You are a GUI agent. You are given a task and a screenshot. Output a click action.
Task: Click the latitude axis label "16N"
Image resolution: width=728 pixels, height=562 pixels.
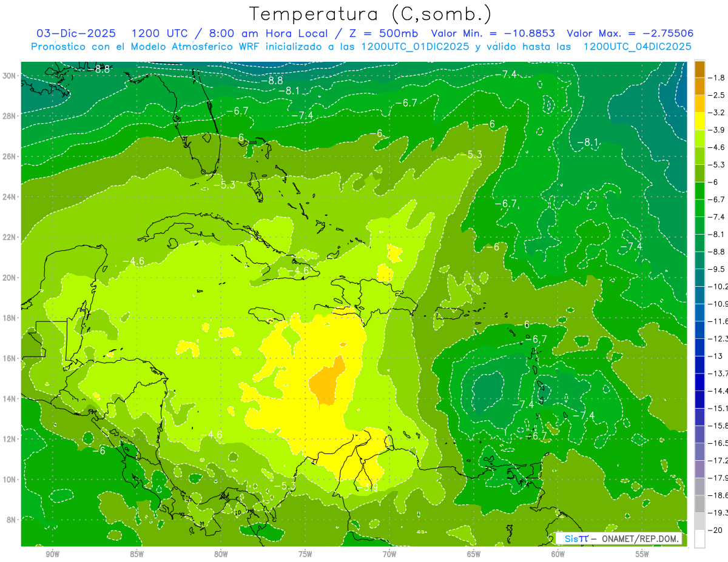(9, 358)
